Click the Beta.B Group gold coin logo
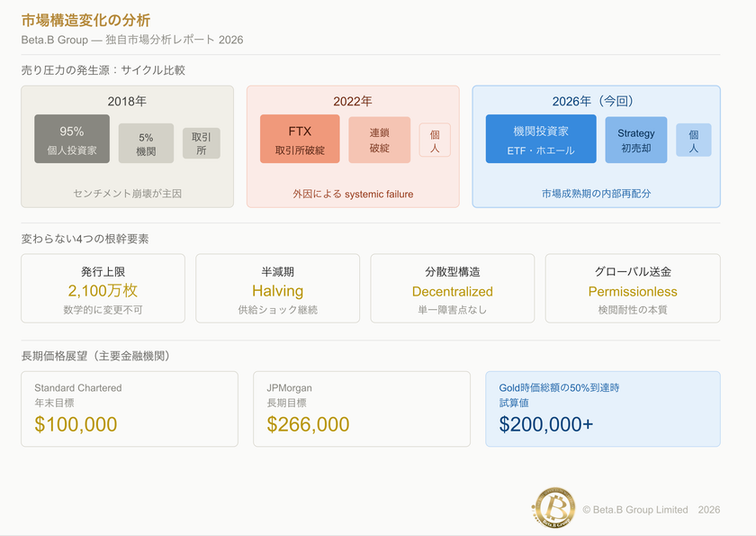The image size is (756, 536). point(554,507)
